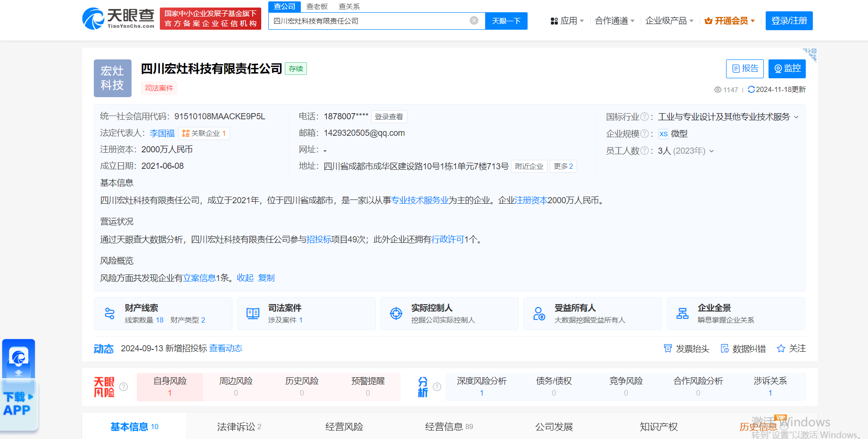Click the help icon next to 分析
The height and width of the screenshot is (439, 868).
click(437, 387)
